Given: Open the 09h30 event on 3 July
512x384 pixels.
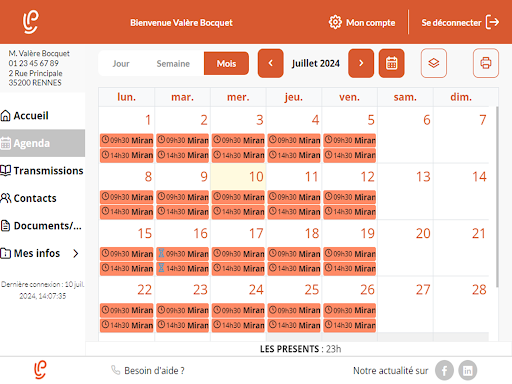Looking at the screenshot, I should tap(238, 140).
